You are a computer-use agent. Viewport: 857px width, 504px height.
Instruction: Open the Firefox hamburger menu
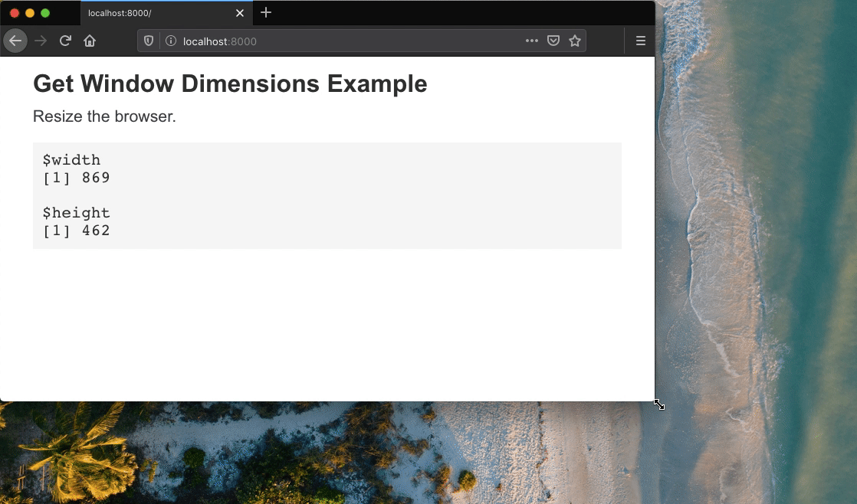(x=640, y=41)
